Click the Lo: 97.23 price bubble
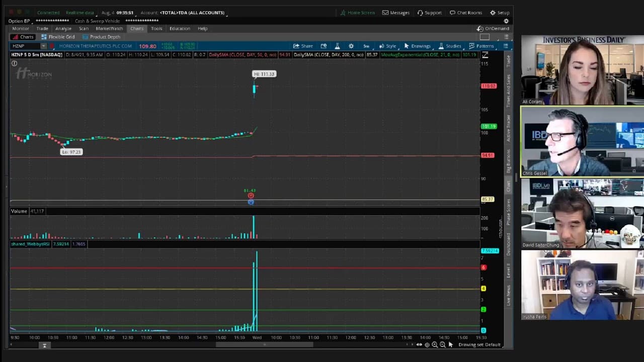 pyautogui.click(x=71, y=152)
